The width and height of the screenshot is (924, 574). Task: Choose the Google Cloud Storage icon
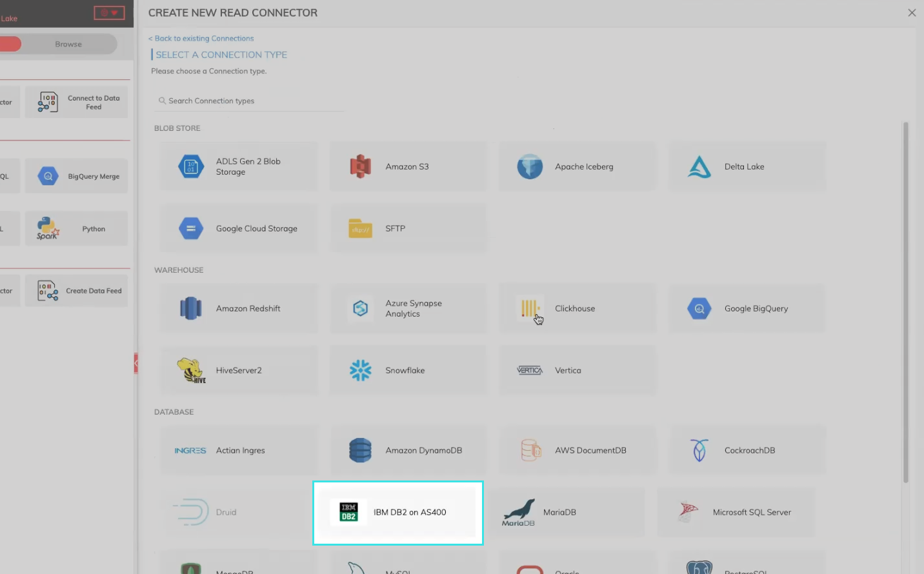pyautogui.click(x=191, y=228)
